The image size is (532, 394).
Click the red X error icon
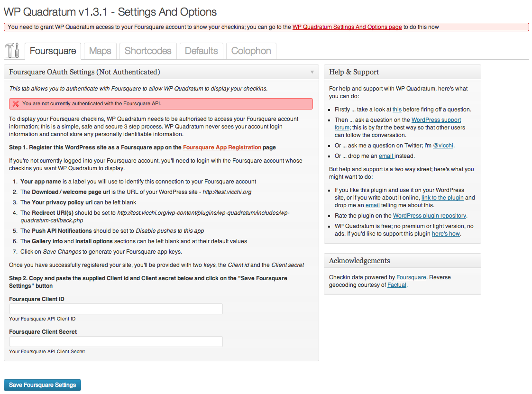16,104
